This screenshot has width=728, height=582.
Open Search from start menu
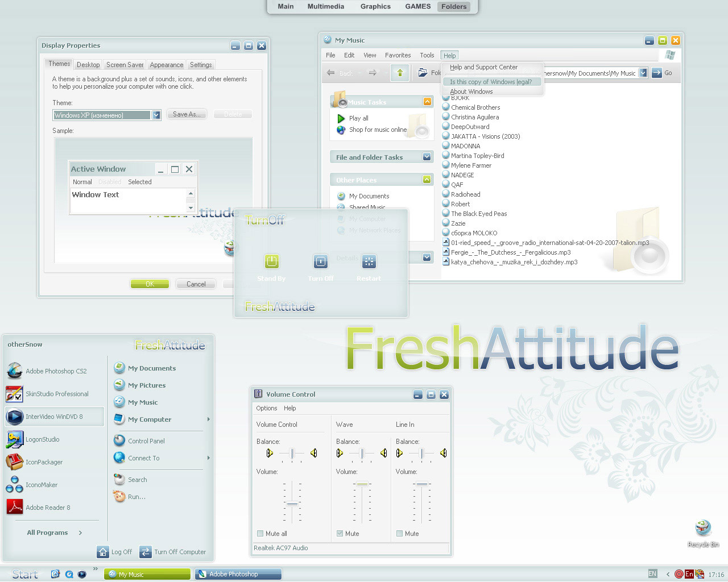(131, 480)
